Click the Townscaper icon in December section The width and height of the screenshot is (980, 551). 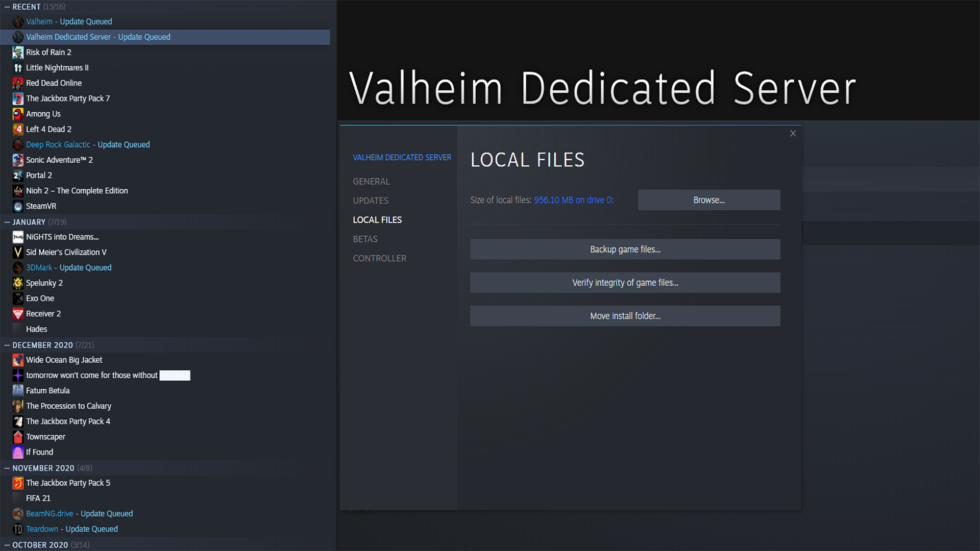point(18,437)
